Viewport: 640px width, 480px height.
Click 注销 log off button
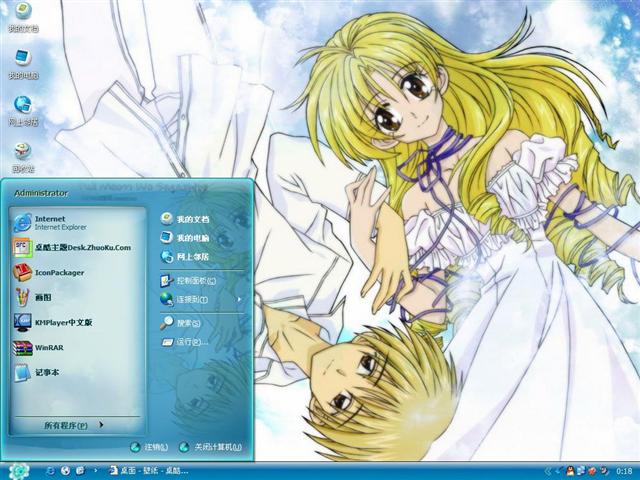click(149, 447)
